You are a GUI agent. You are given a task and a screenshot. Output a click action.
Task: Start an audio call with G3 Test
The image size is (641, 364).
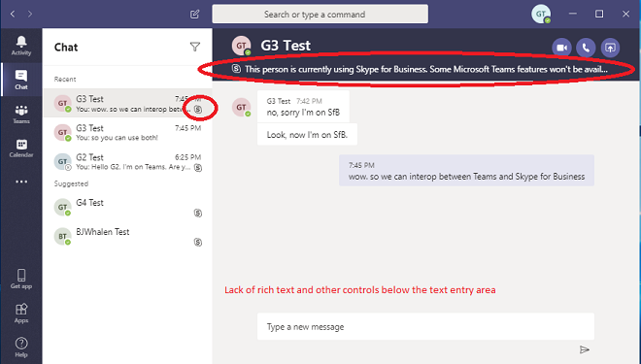(x=586, y=48)
